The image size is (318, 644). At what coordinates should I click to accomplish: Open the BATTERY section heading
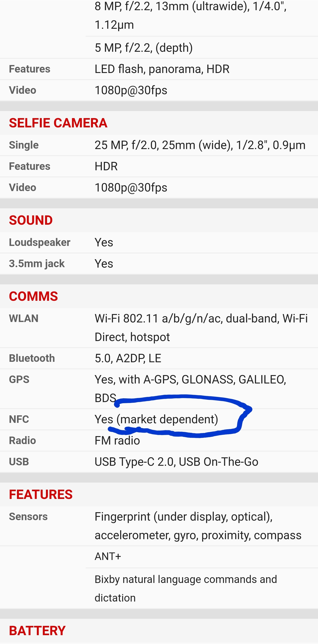[x=37, y=630]
